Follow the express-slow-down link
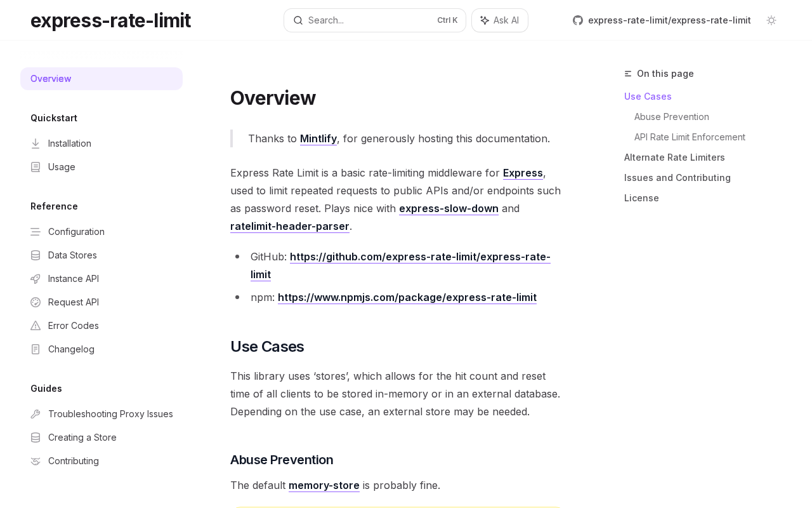 449,208
